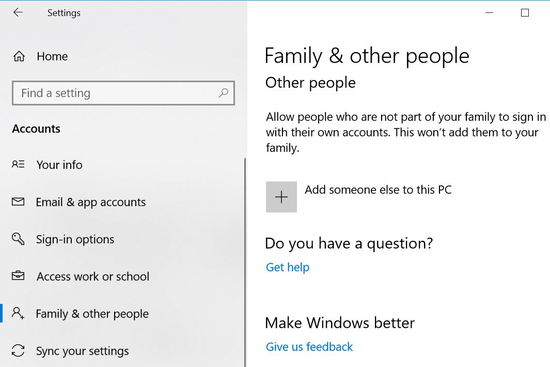Go back with the arrow icon
This screenshot has width=550, height=367.
(x=18, y=13)
